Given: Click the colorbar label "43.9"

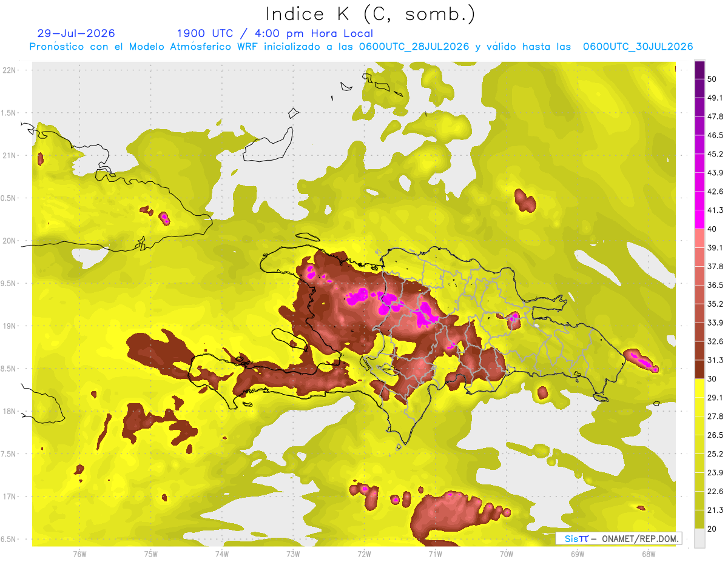Looking at the screenshot, I should click(715, 173).
